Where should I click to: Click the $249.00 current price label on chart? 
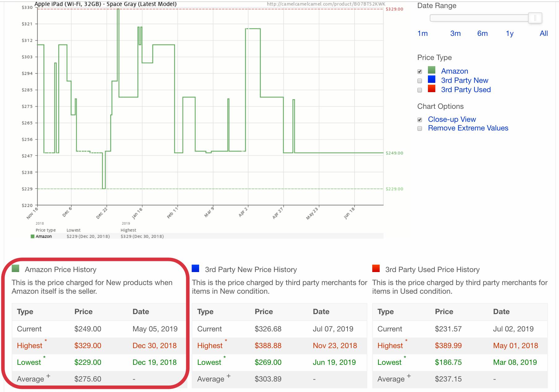coord(395,153)
